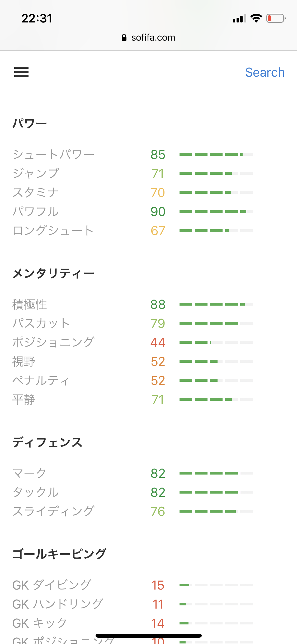Select the ポジショニング value 44
297x644 pixels.
click(x=158, y=342)
